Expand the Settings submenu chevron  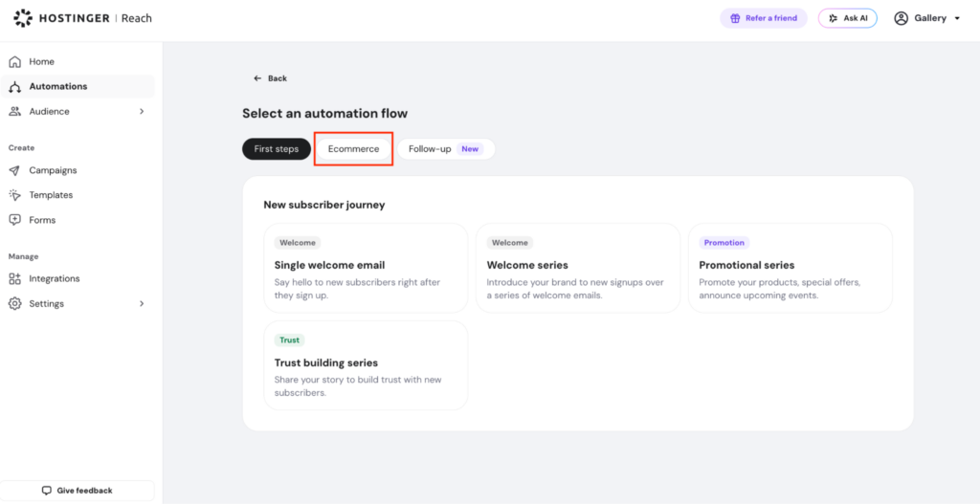[142, 304]
